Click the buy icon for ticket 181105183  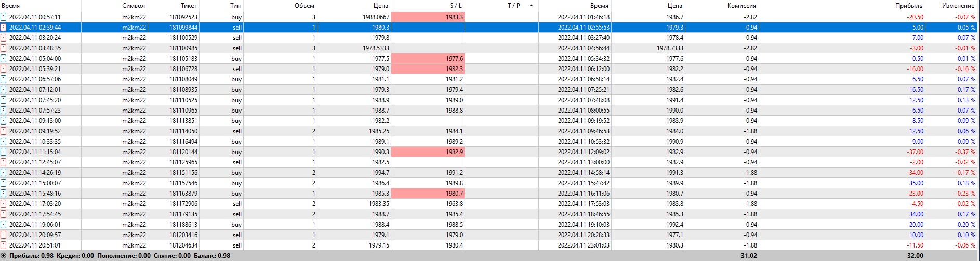[4, 58]
